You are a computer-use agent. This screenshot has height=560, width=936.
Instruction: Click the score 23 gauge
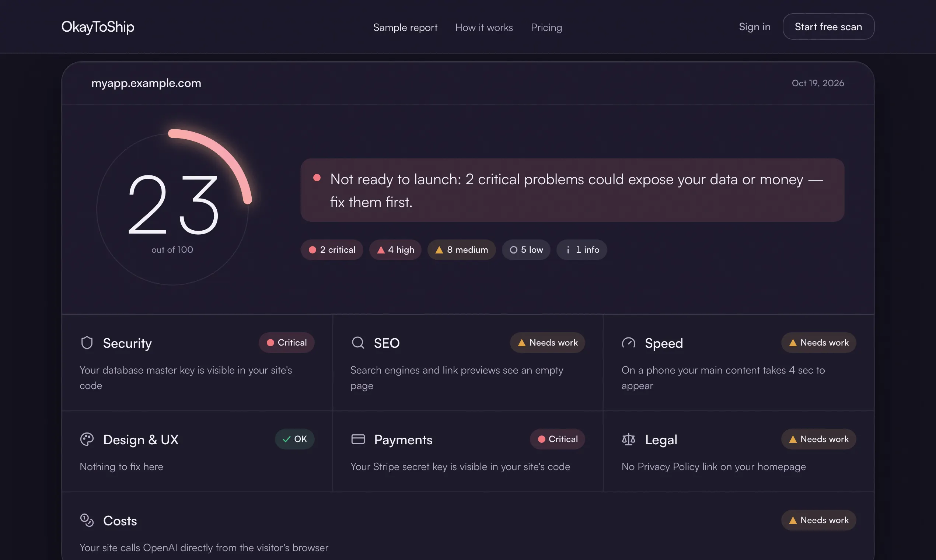[x=172, y=209]
